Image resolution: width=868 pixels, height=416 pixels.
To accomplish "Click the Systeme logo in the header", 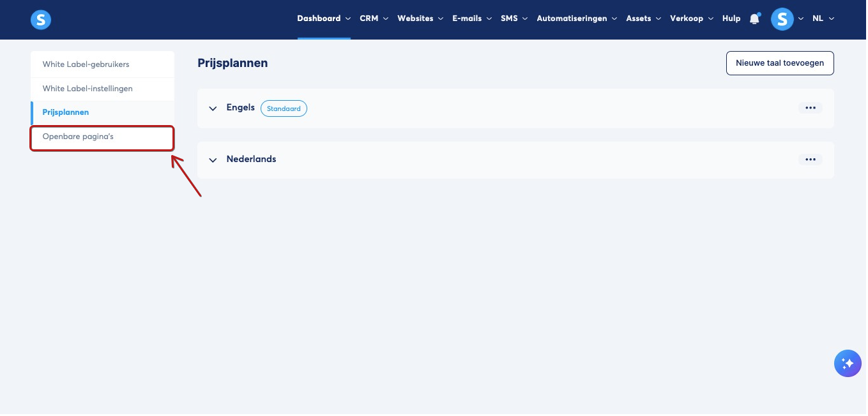I will pos(41,20).
